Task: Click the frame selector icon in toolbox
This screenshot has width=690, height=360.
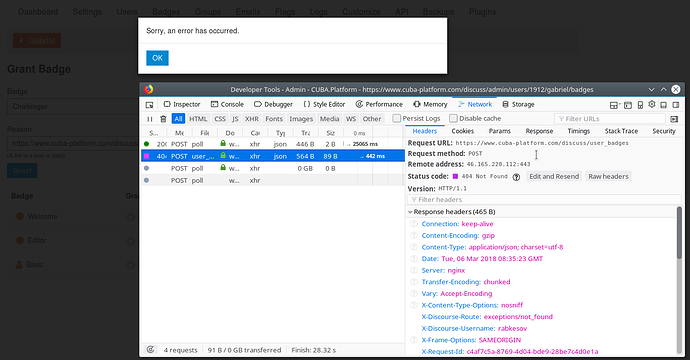Action: [x=614, y=105]
